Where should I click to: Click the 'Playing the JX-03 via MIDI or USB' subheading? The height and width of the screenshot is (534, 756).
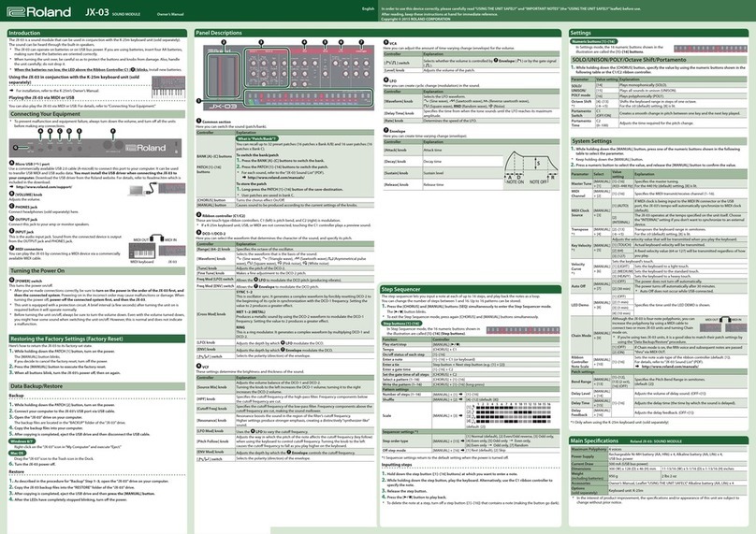41,98
